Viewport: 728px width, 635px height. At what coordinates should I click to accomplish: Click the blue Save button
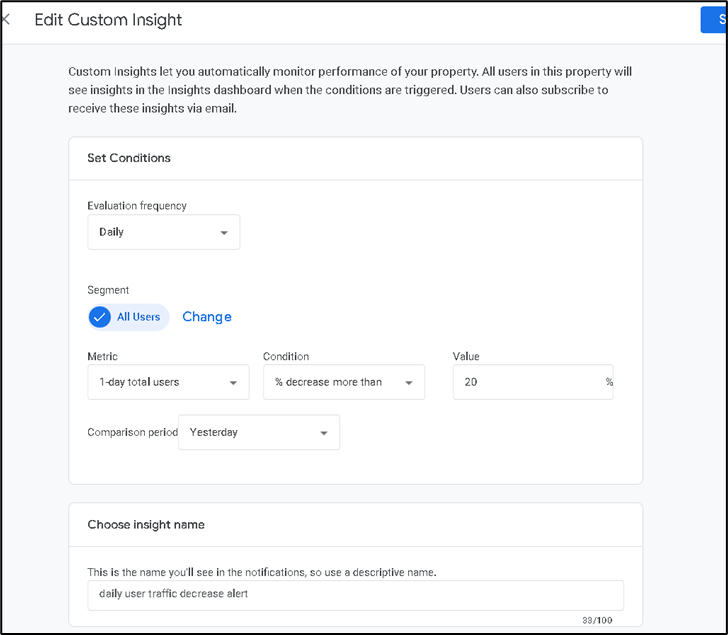click(x=716, y=20)
